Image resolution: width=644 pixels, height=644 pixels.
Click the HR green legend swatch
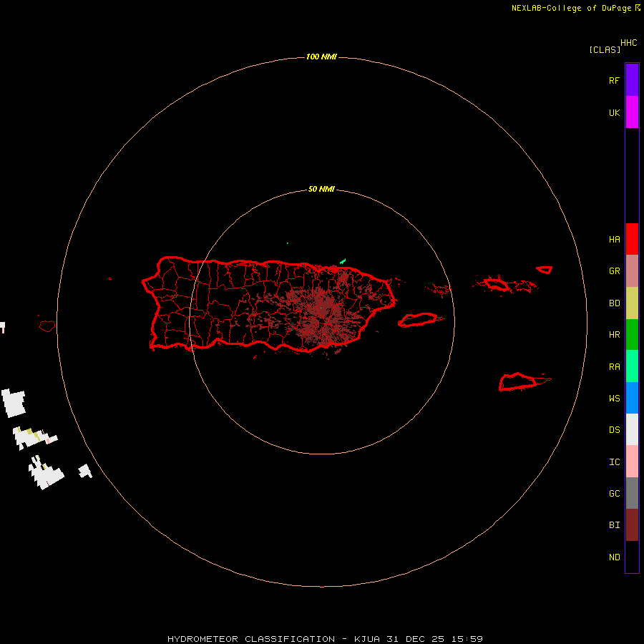[x=632, y=335]
